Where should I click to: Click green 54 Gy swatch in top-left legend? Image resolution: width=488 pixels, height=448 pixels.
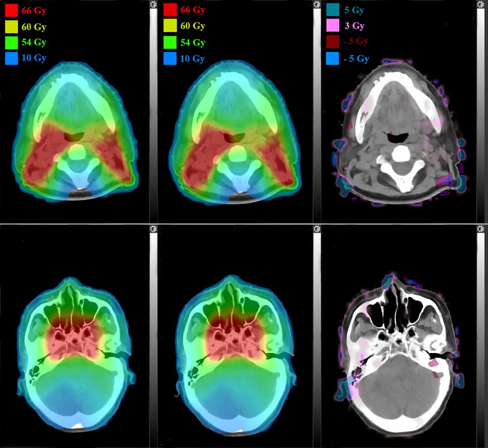11,43
